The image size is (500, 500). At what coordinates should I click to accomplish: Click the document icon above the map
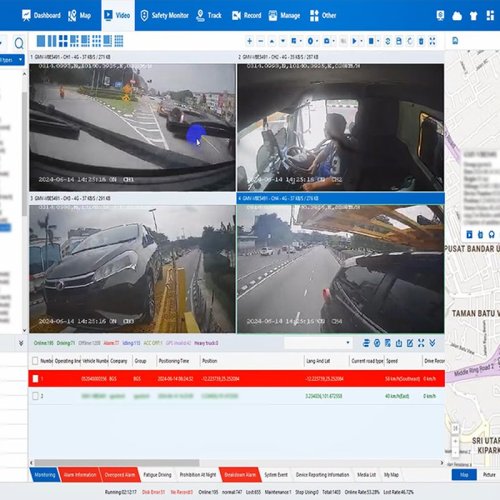[455, 41]
